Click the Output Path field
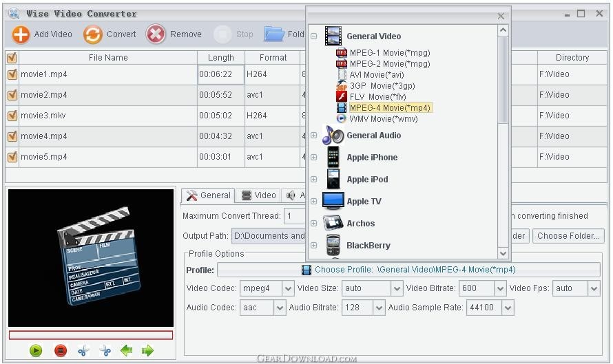 coord(269,236)
